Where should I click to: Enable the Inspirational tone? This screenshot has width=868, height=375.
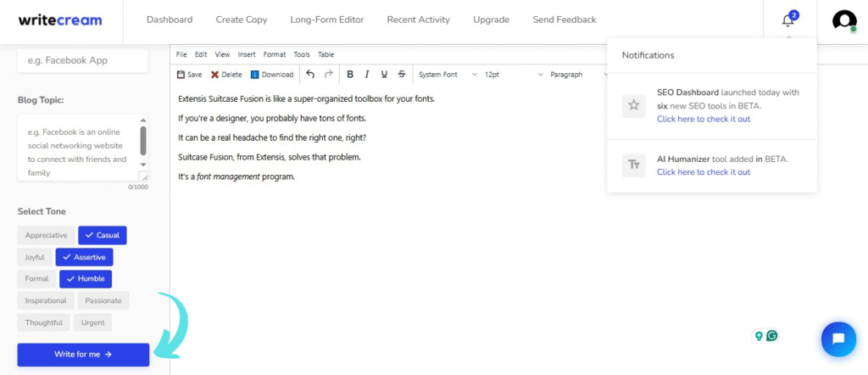[x=46, y=300]
